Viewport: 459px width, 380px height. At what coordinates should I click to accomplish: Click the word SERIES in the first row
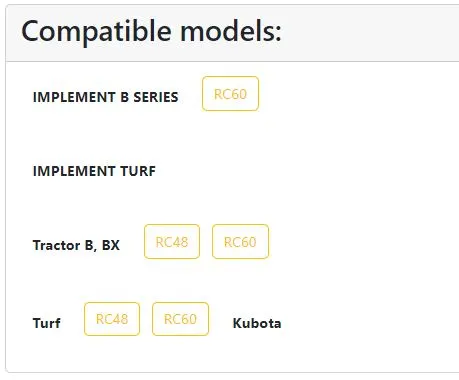click(156, 97)
